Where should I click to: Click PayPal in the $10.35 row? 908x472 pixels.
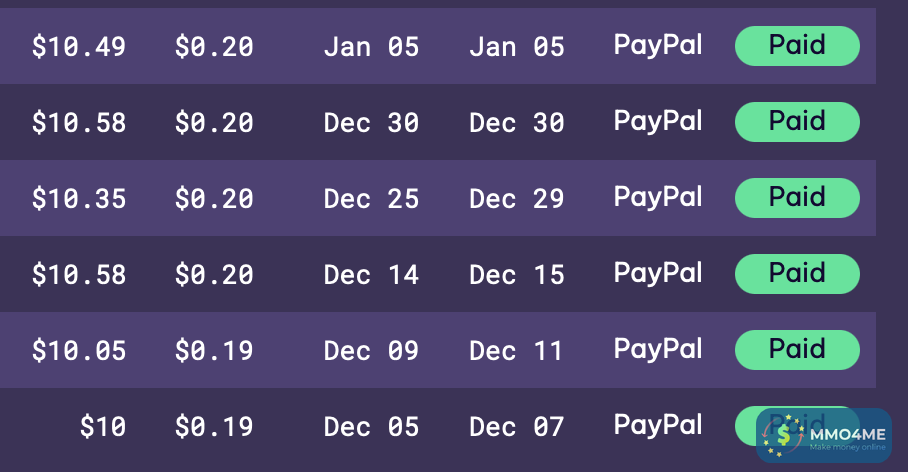point(657,197)
